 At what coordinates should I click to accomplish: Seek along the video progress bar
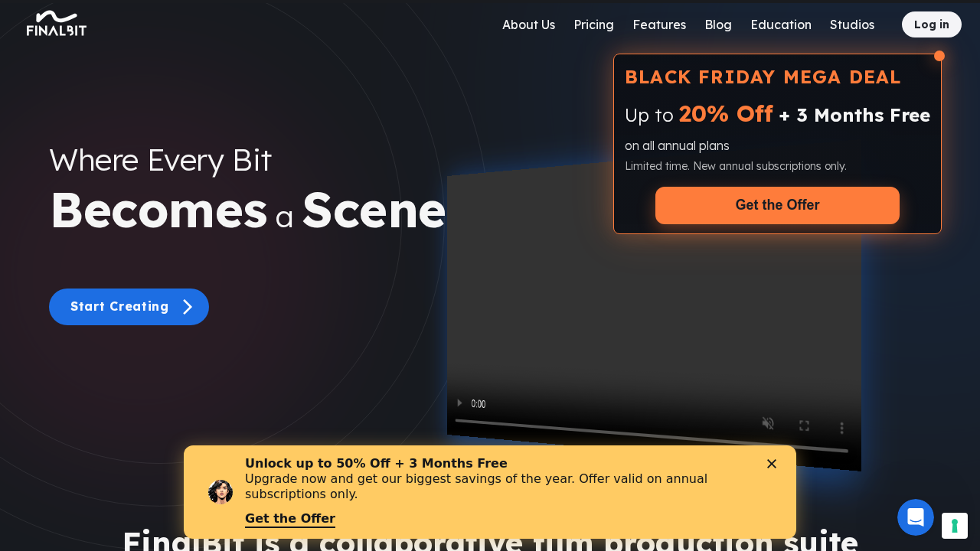tap(652, 435)
